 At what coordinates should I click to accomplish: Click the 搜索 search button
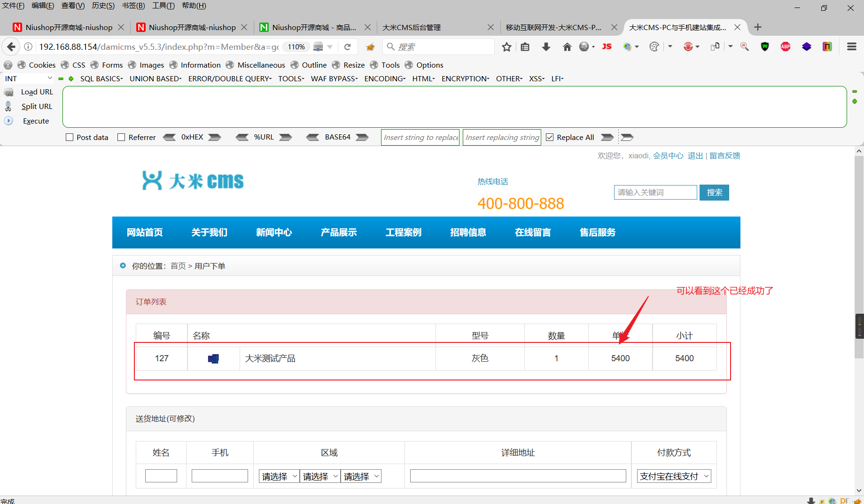point(714,193)
